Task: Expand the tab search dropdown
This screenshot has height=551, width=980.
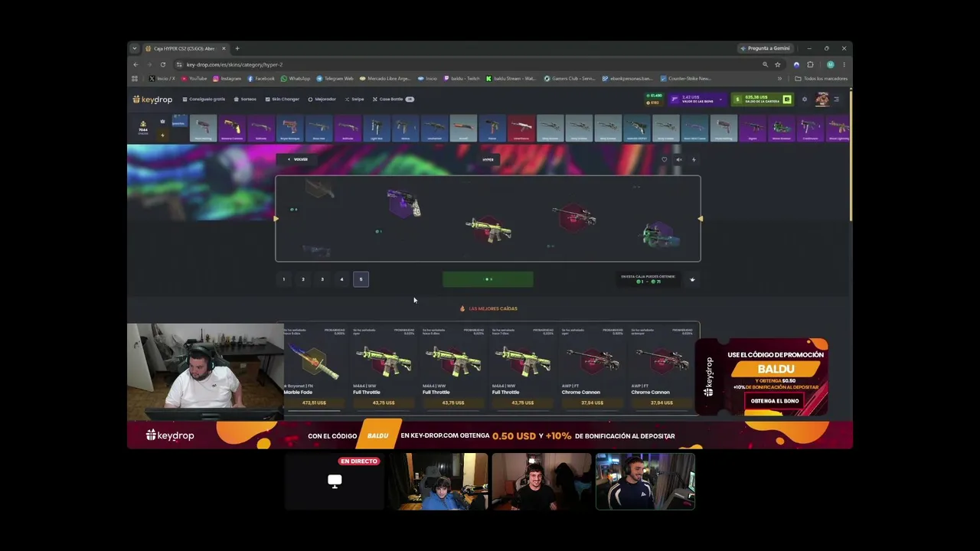Action: click(134, 49)
